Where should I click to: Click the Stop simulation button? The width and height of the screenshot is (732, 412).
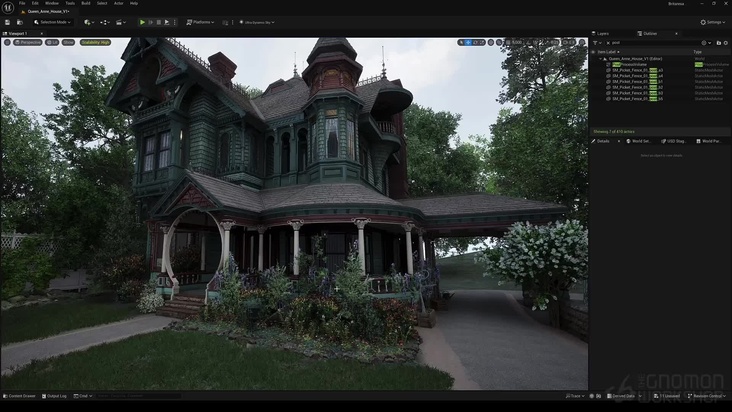pyautogui.click(x=158, y=21)
